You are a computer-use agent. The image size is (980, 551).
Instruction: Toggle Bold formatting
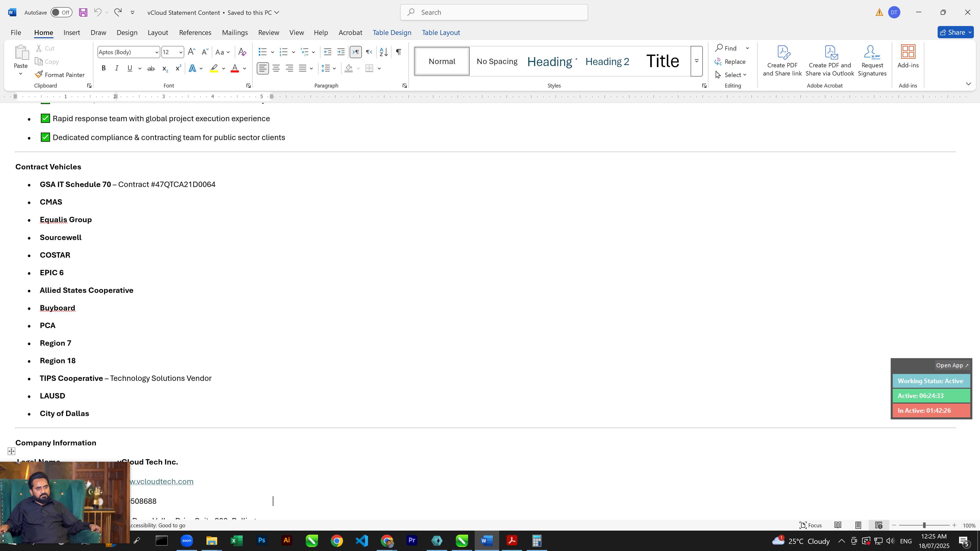point(103,68)
